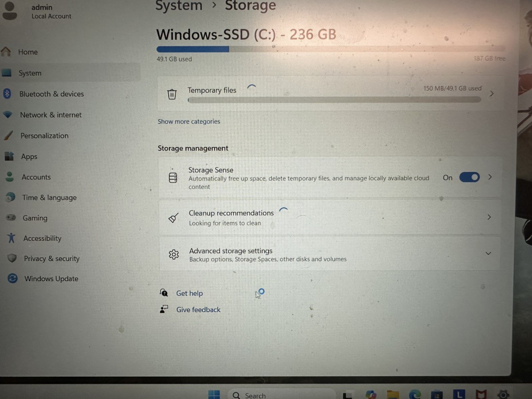532x399 pixels.
Task: Open the blue L taskbar app icon
Action: pyautogui.click(x=459, y=394)
